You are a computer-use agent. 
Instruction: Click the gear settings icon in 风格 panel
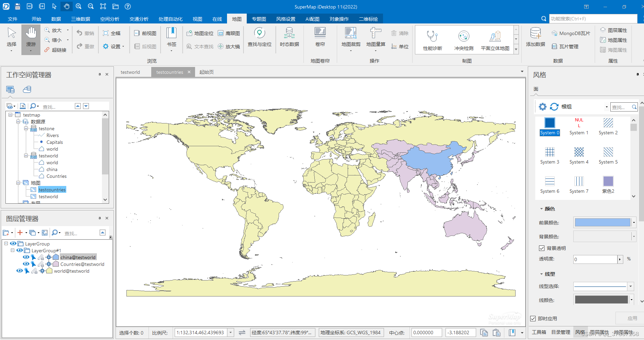[x=543, y=107]
